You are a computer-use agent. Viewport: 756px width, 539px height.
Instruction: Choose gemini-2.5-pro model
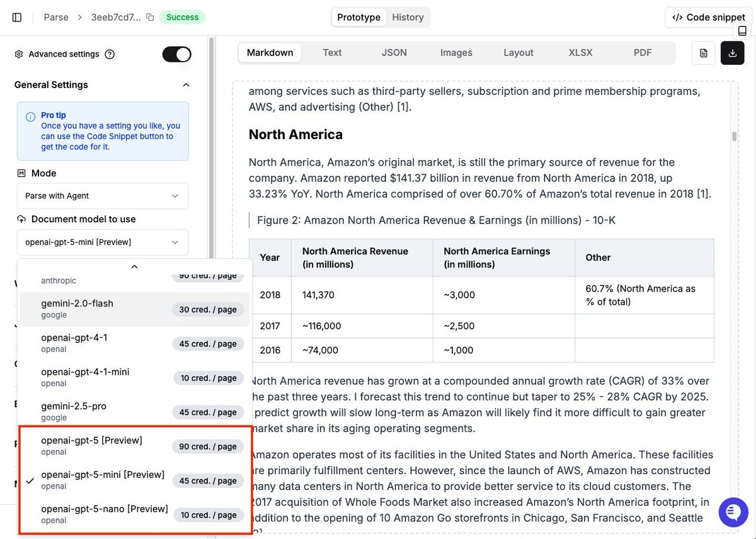tap(135, 412)
